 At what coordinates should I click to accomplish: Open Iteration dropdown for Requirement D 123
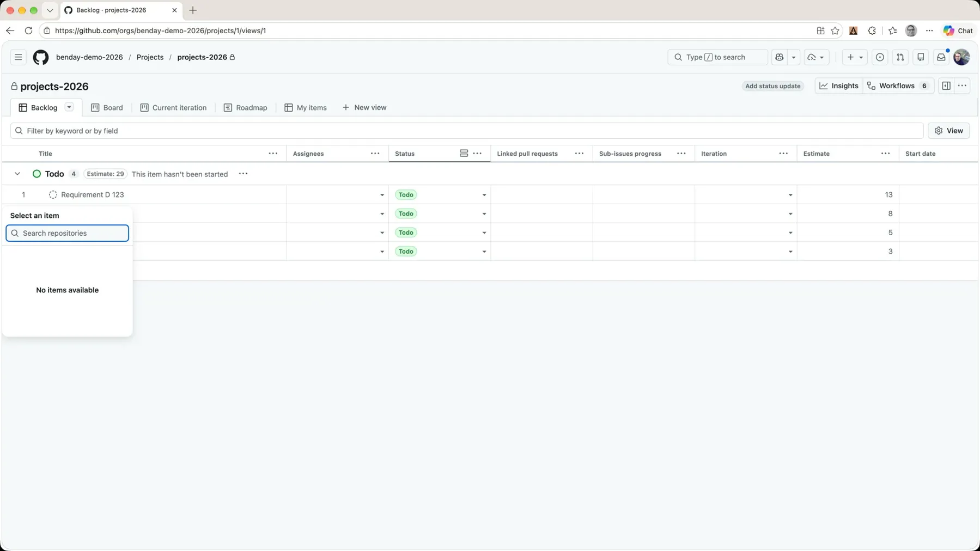790,195
